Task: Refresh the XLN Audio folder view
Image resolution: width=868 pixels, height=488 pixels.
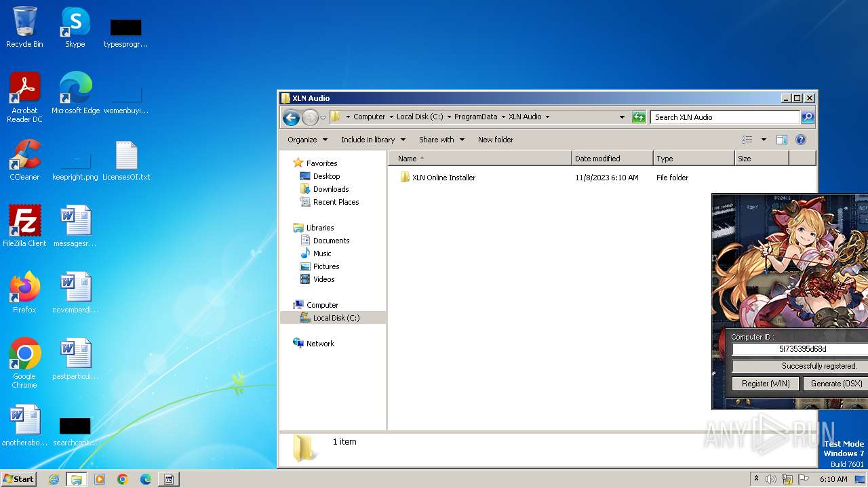Action: point(639,117)
